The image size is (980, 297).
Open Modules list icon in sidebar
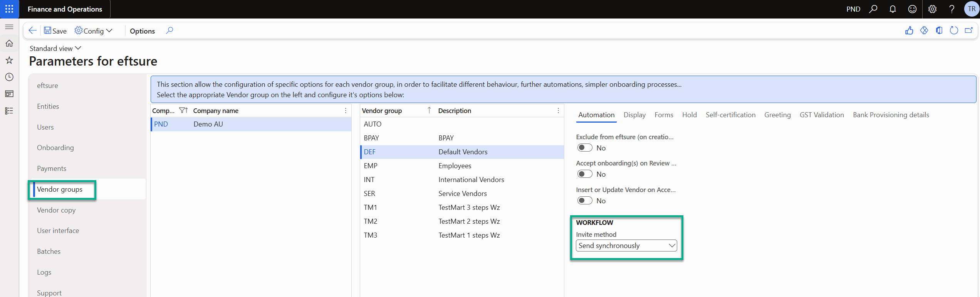tap(9, 111)
